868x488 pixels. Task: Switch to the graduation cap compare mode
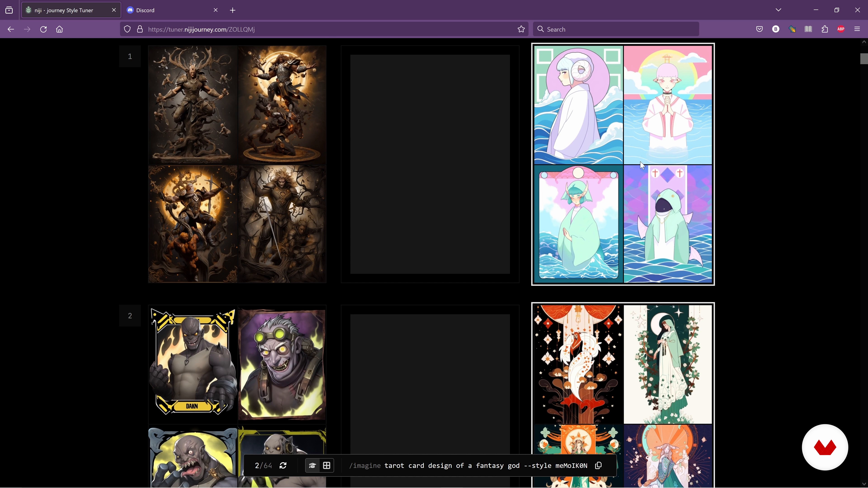pyautogui.click(x=312, y=465)
